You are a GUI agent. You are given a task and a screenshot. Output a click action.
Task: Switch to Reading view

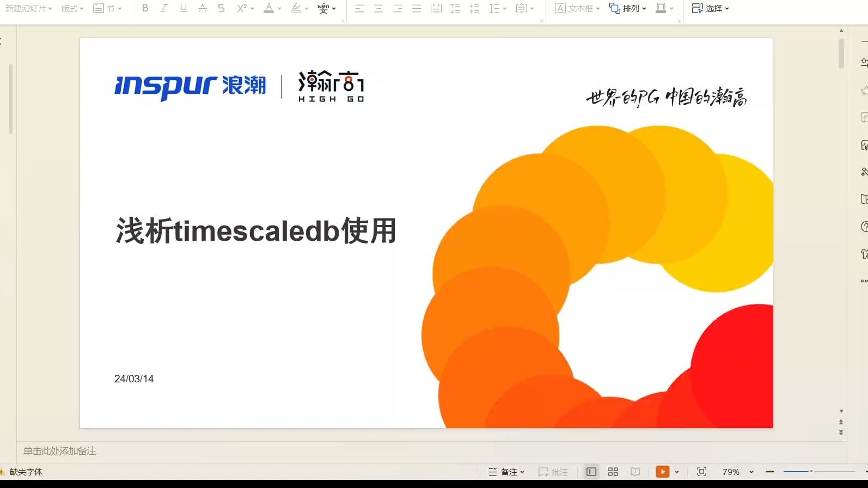pos(635,472)
